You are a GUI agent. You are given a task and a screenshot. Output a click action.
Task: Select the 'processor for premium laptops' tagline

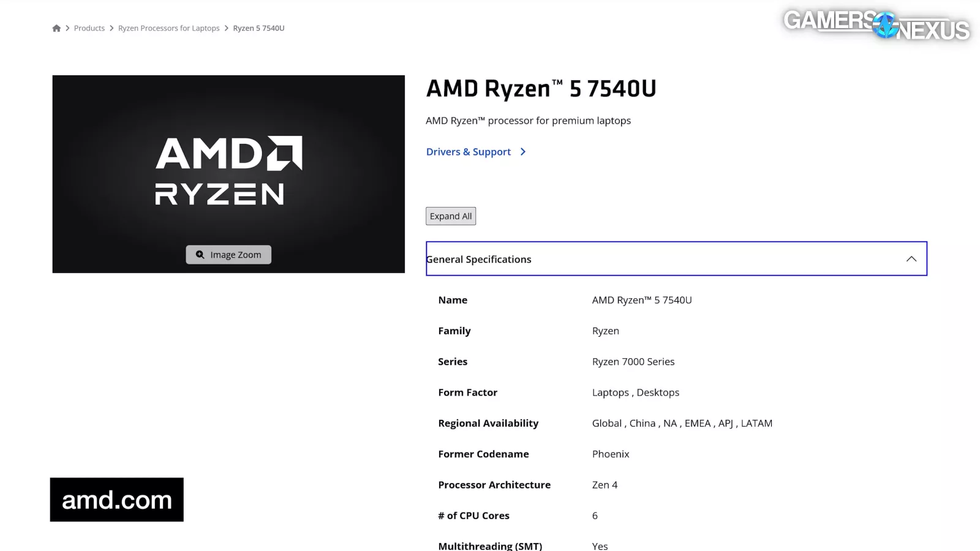(x=528, y=121)
